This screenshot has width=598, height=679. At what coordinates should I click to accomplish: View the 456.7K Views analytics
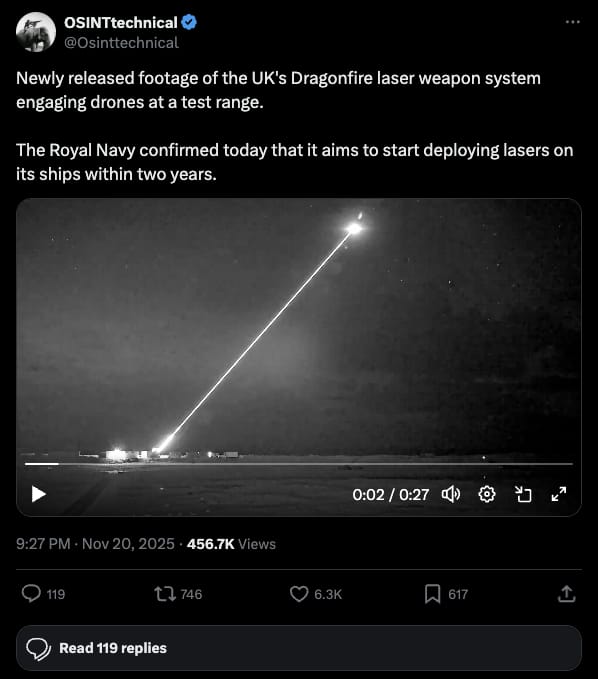[231, 544]
